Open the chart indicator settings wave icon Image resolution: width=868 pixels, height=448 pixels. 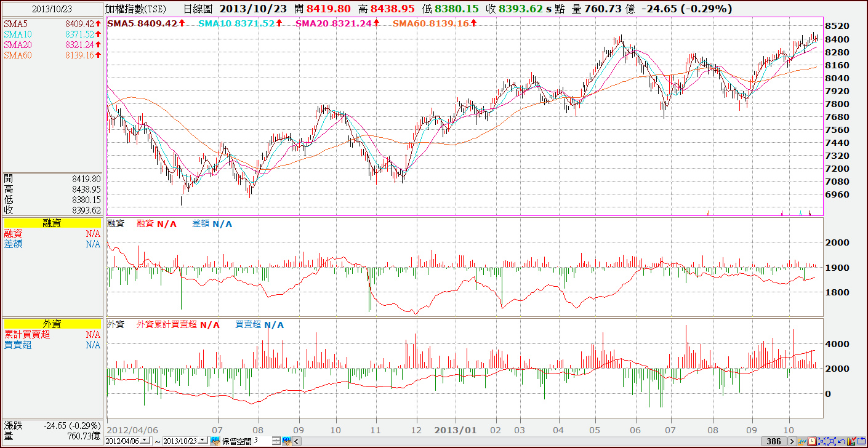(802, 441)
